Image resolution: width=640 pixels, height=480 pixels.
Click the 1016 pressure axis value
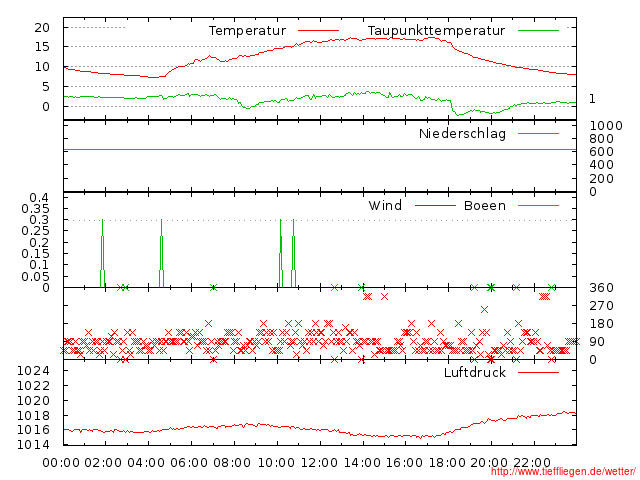(33, 430)
